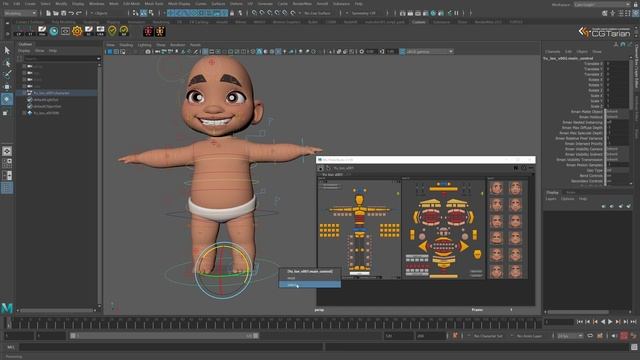Switch to single-pane viewport layout icon
Image resolution: width=640 pixels, height=360 pixels.
coord(7,151)
